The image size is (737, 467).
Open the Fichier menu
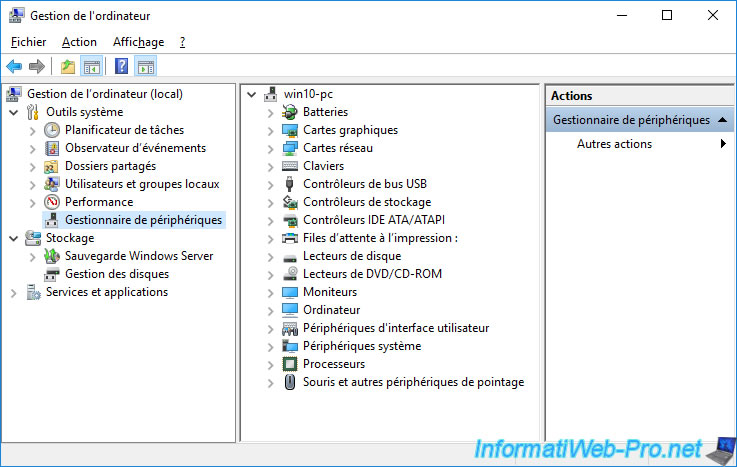click(29, 42)
